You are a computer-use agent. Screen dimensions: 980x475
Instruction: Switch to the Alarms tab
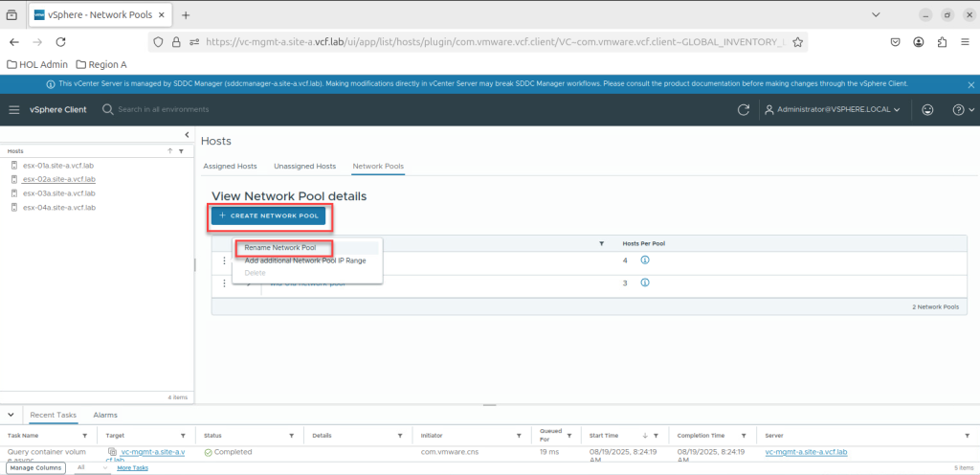(x=105, y=415)
